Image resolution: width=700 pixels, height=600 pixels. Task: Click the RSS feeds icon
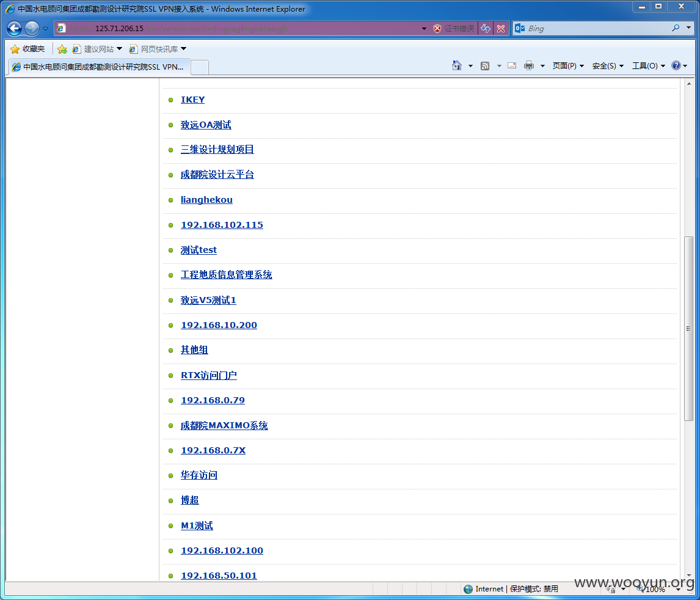click(x=485, y=66)
